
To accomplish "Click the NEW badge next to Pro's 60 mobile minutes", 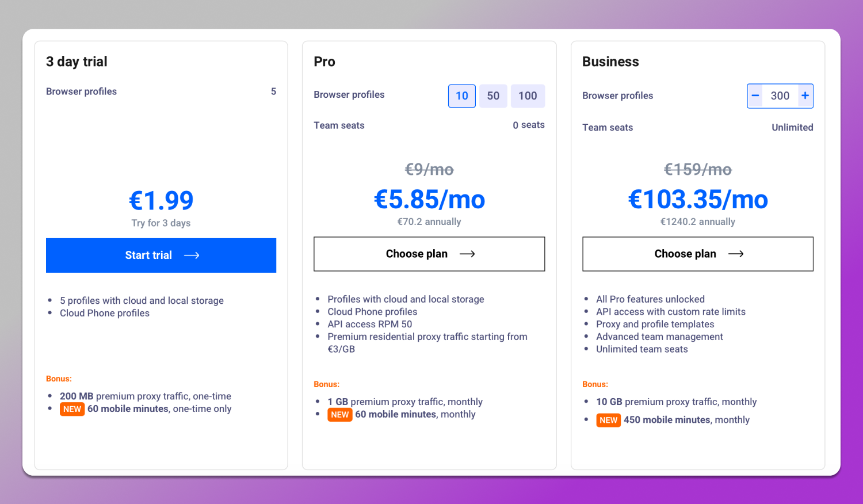I will 340,414.
